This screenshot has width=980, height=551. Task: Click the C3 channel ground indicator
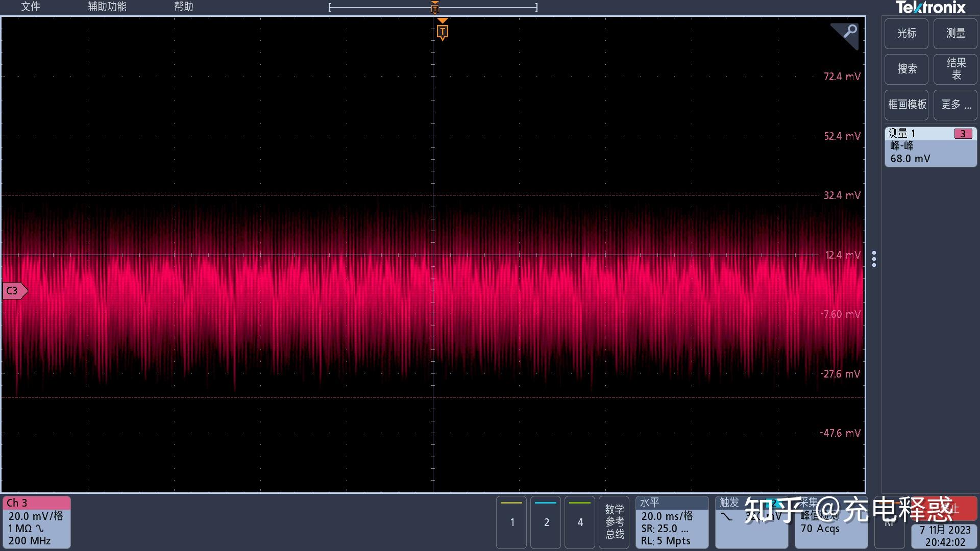14,291
